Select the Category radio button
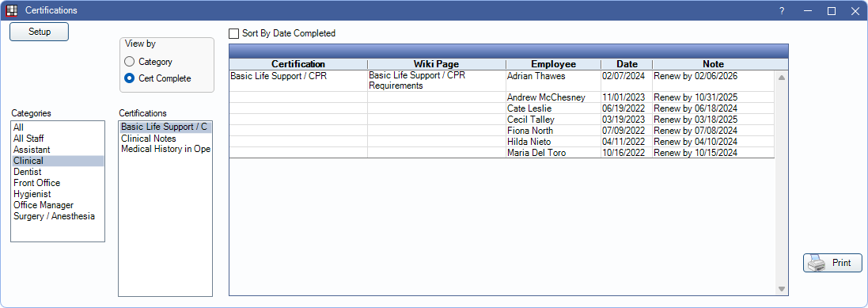 pos(129,62)
